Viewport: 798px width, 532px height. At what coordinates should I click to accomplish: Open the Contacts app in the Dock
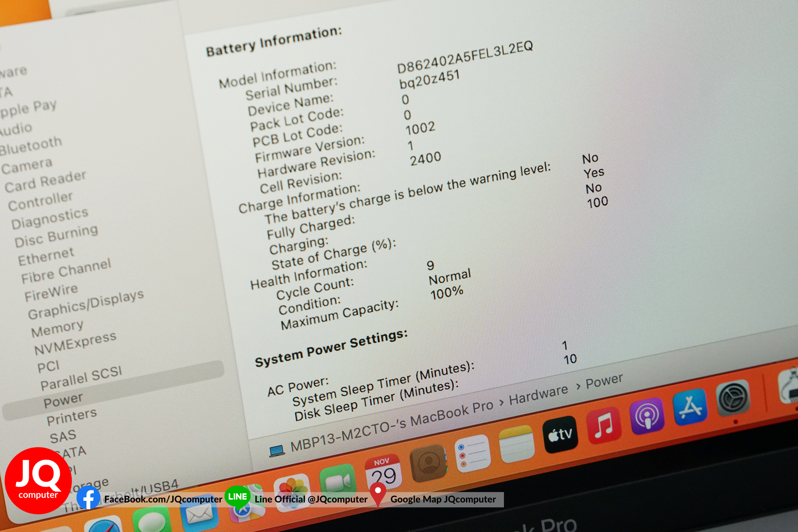tap(428, 463)
